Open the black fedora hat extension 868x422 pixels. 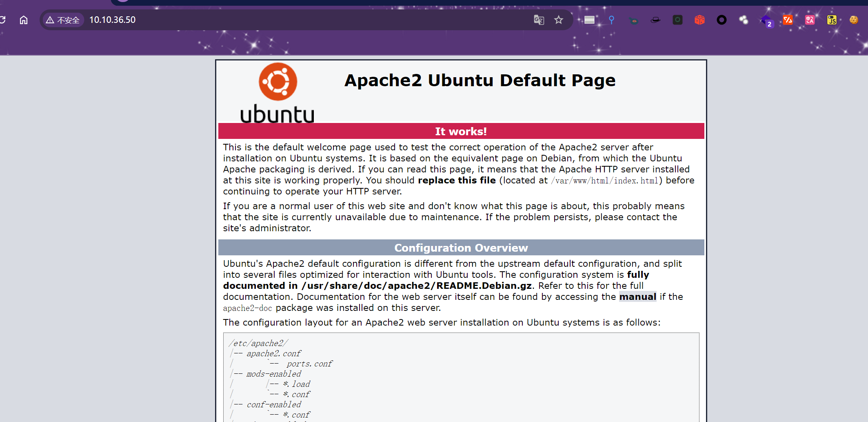click(655, 20)
